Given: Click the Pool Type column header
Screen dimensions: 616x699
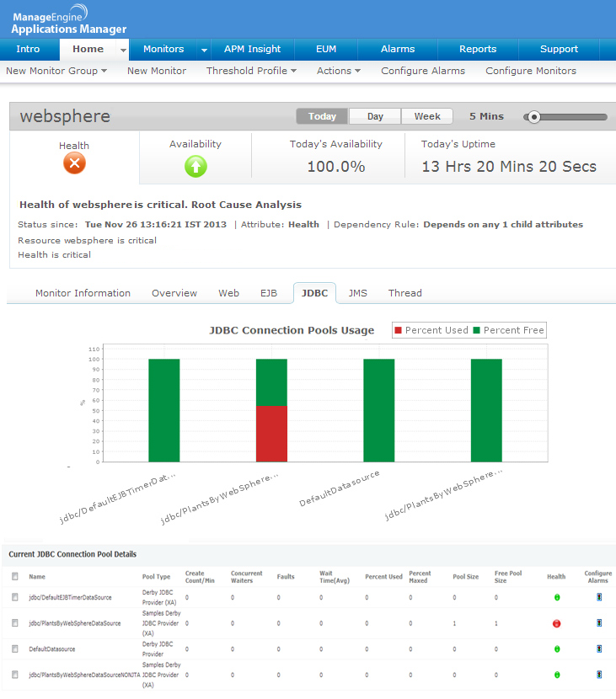Looking at the screenshot, I should (x=156, y=576).
